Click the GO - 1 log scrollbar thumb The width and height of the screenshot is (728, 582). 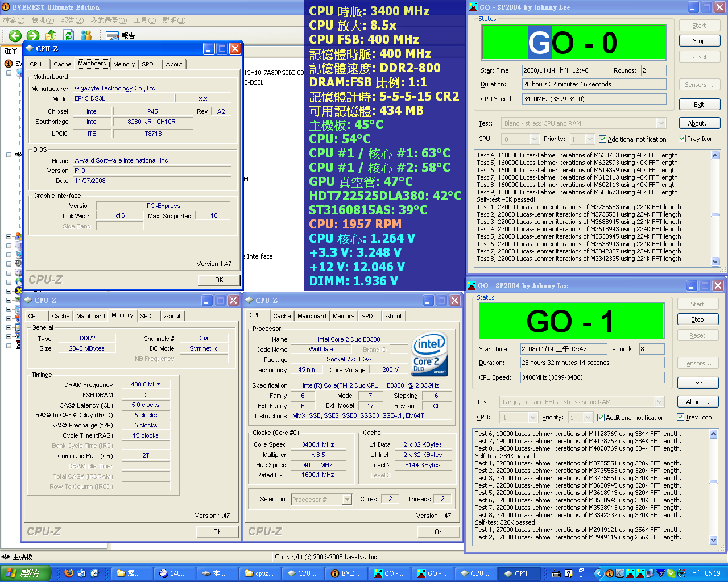coord(714,482)
